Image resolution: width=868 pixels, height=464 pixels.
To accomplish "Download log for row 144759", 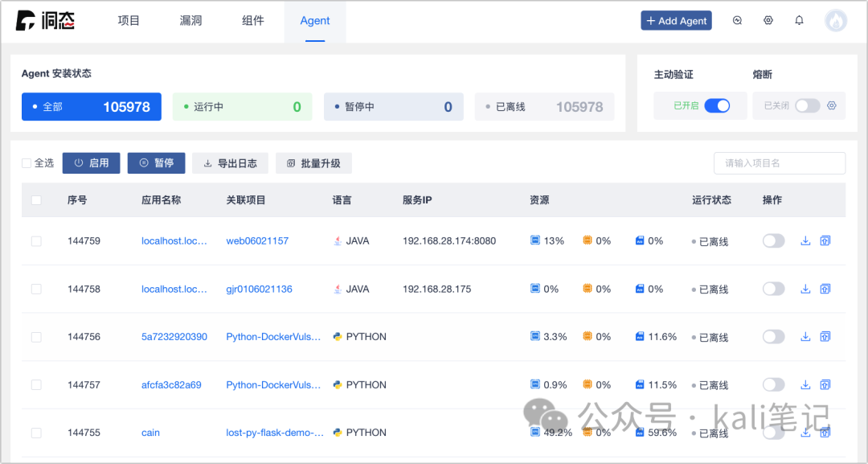I will (805, 241).
